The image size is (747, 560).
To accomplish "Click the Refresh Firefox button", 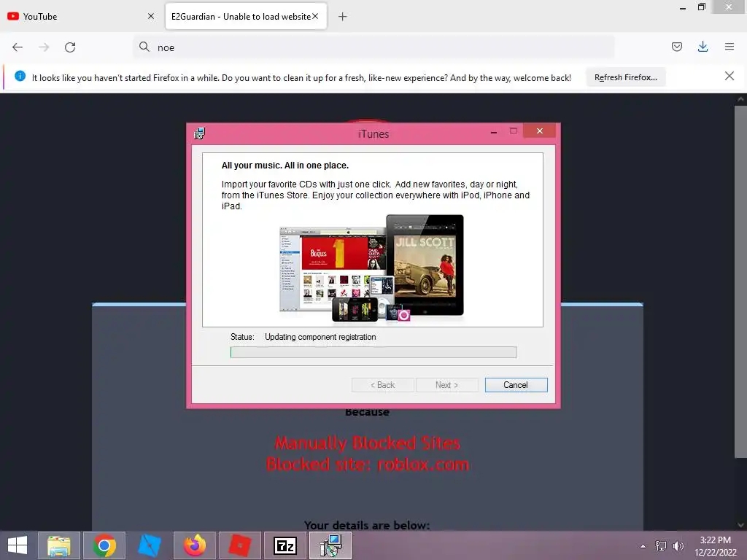I will pos(625,77).
